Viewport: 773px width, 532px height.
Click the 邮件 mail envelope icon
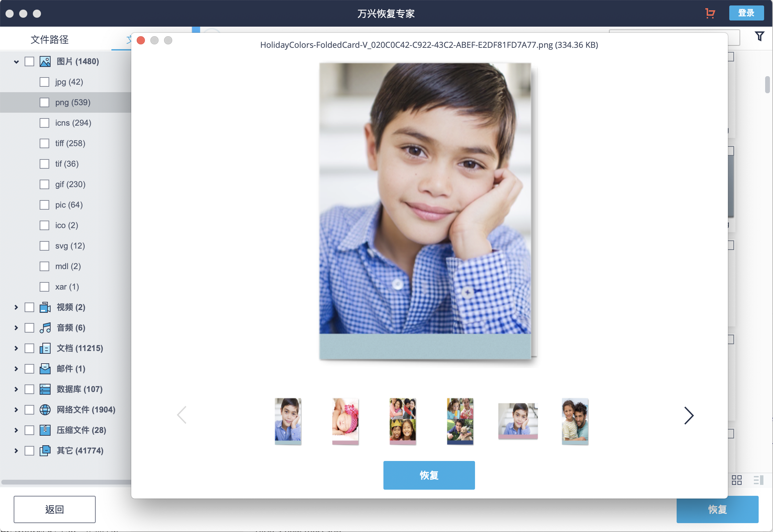[45, 368]
